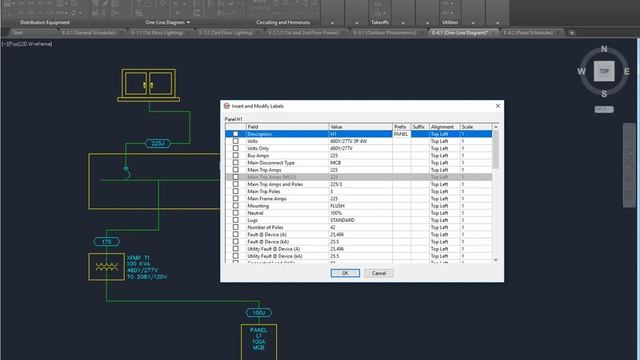Select the 175 feeder tag in drawing
Screen dimensions: 640x360
[107, 242]
